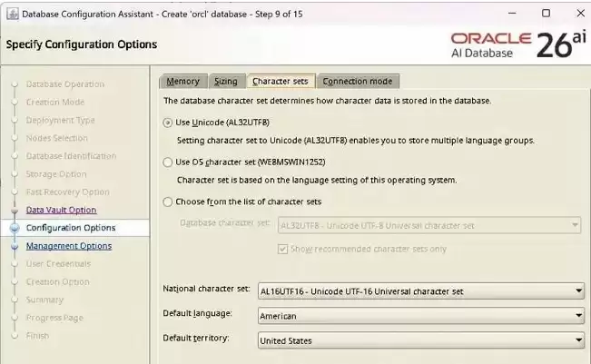Open the Default territory dropdown arrow
This screenshot has height=364, width=591.
578,340
